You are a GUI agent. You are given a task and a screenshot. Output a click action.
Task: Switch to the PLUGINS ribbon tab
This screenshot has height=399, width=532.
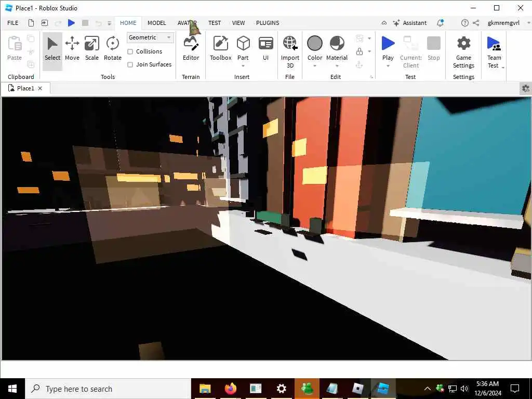tap(268, 23)
